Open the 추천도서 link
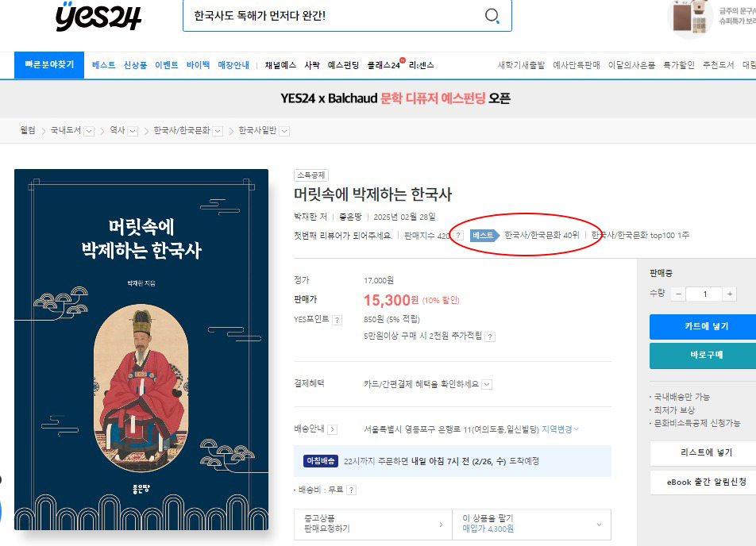756x546 pixels. 719,65
